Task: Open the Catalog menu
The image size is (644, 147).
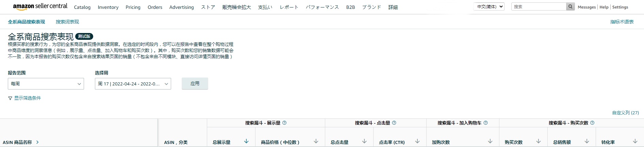Action: click(82, 7)
